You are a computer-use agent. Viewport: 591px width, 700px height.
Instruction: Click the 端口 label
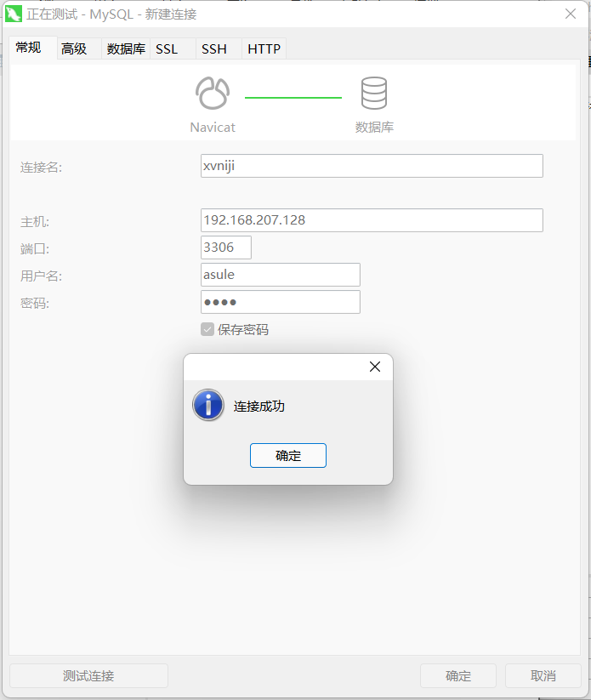click(35, 249)
